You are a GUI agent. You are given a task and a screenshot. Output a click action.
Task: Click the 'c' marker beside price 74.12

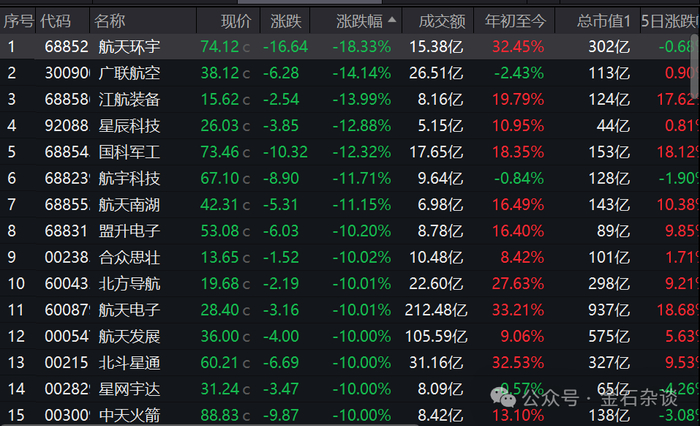246,47
